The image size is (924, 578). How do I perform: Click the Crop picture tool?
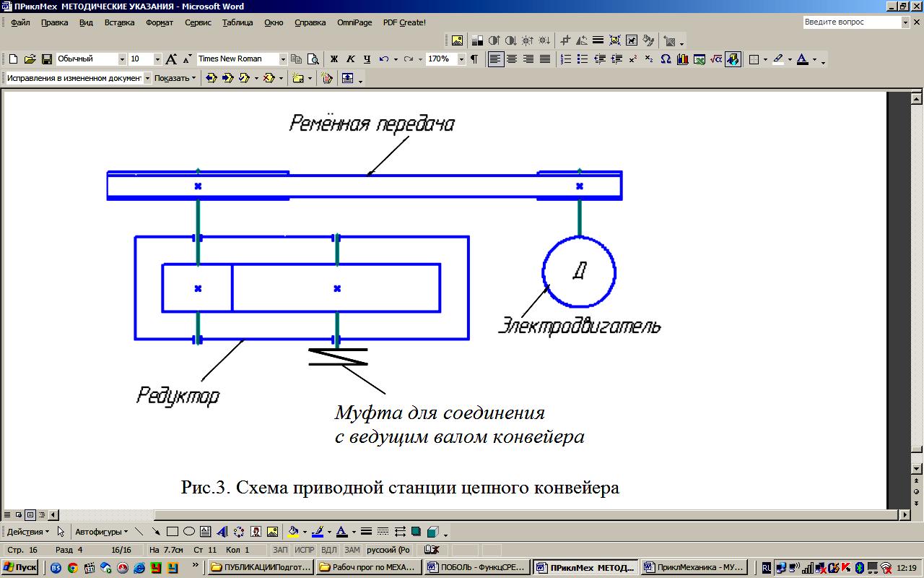[565, 40]
